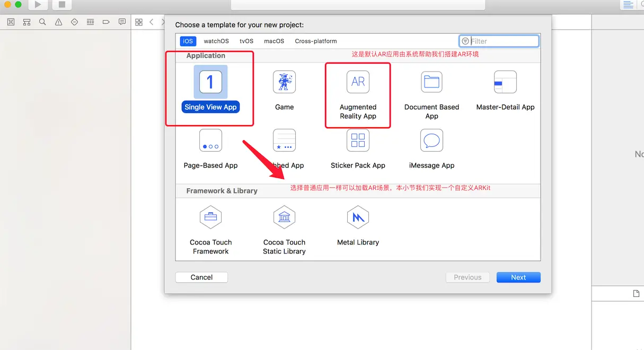Click the Cancel button
The width and height of the screenshot is (644, 350).
click(201, 277)
